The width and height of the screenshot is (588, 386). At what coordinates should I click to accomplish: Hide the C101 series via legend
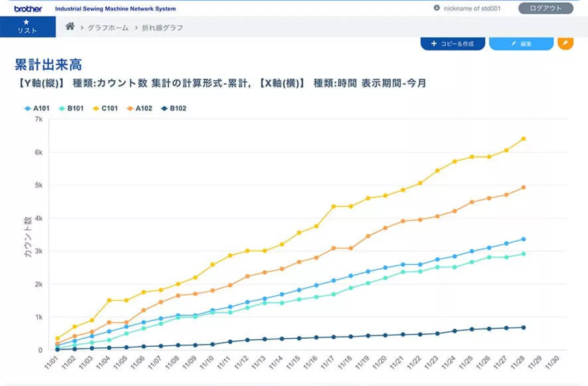105,108
